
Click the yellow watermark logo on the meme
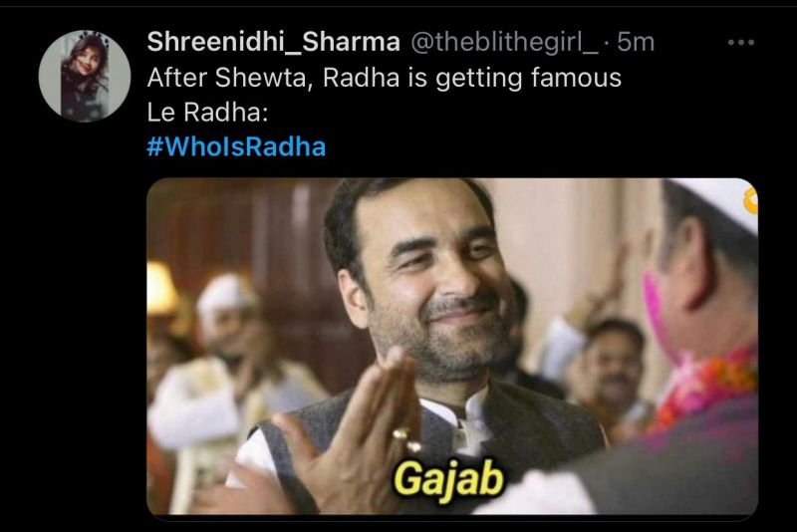751,201
